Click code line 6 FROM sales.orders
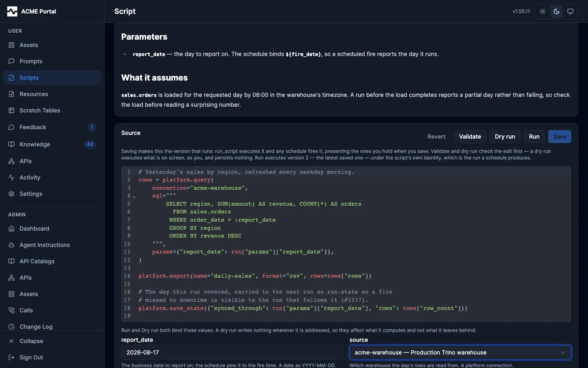Image resolution: width=588 pixels, height=368 pixels. tap(202, 212)
